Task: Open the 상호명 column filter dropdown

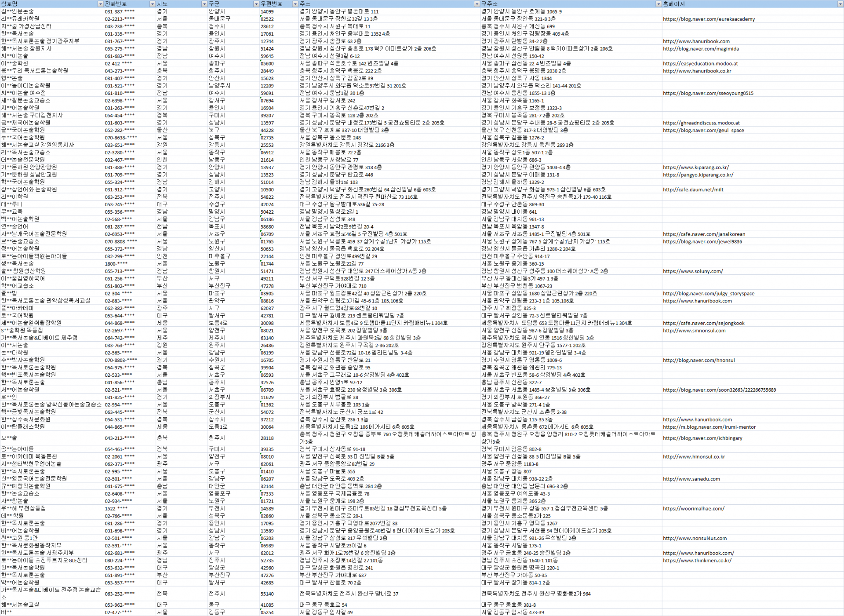Action: coord(100,4)
